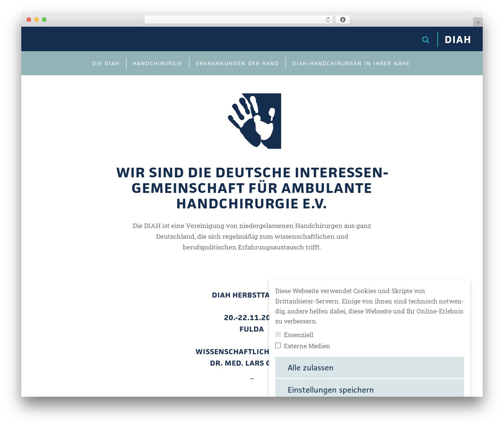The width and height of the screenshot is (504, 427).
Task: Open the search magnifier icon
Action: point(426,40)
